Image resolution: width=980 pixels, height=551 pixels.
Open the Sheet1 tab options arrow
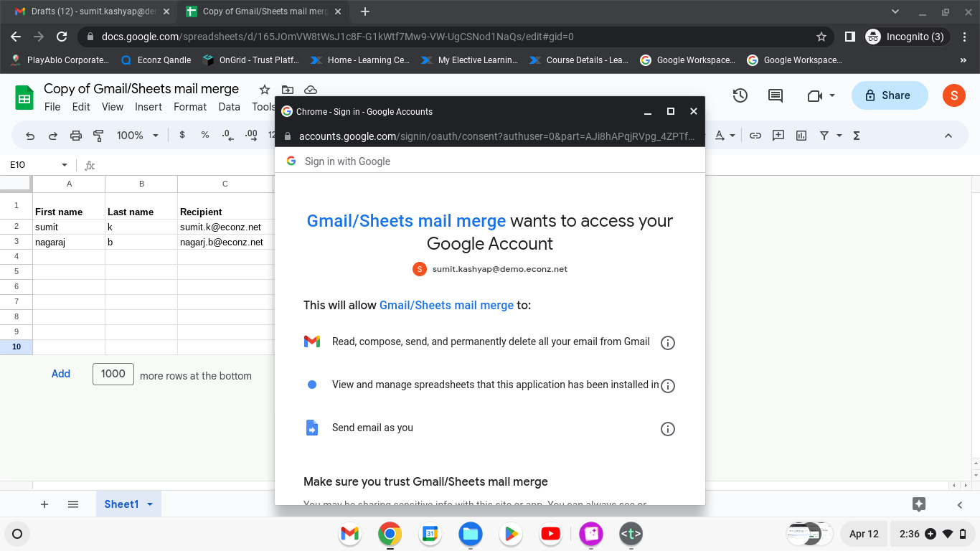(150, 504)
